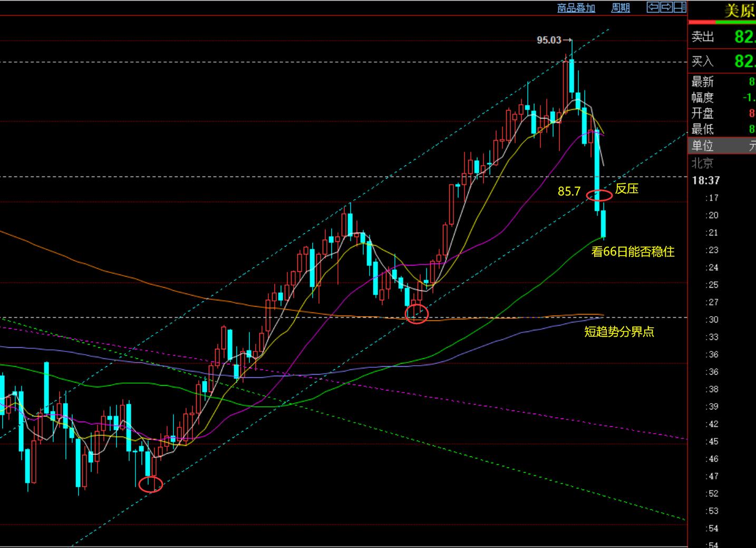Select the red circle at the lowest candle
Image resolution: width=756 pixels, height=548 pixels.
click(x=150, y=484)
